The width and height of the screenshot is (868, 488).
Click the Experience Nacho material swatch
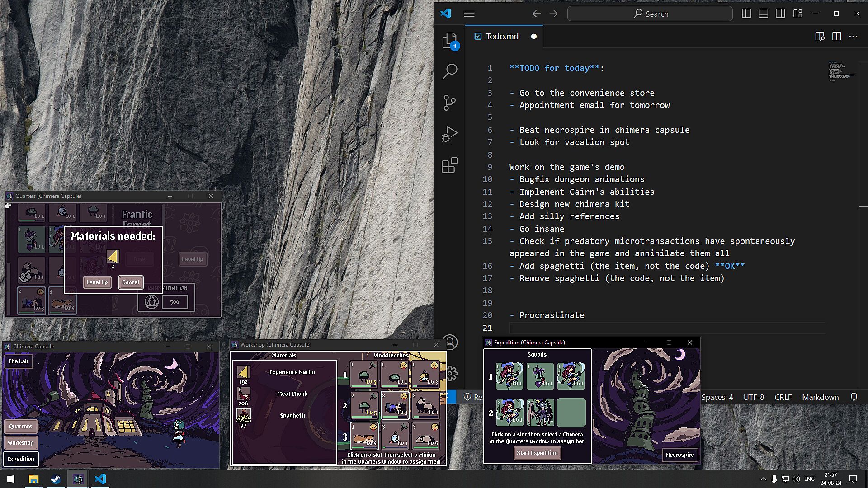[x=243, y=372]
